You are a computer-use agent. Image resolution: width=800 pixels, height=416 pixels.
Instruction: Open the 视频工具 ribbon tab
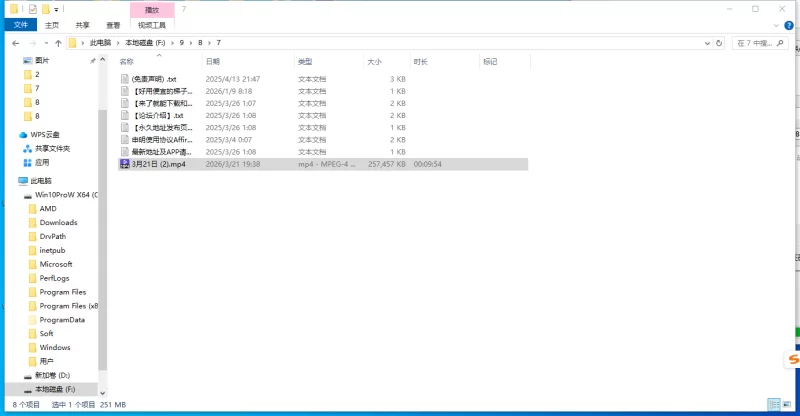(x=152, y=25)
